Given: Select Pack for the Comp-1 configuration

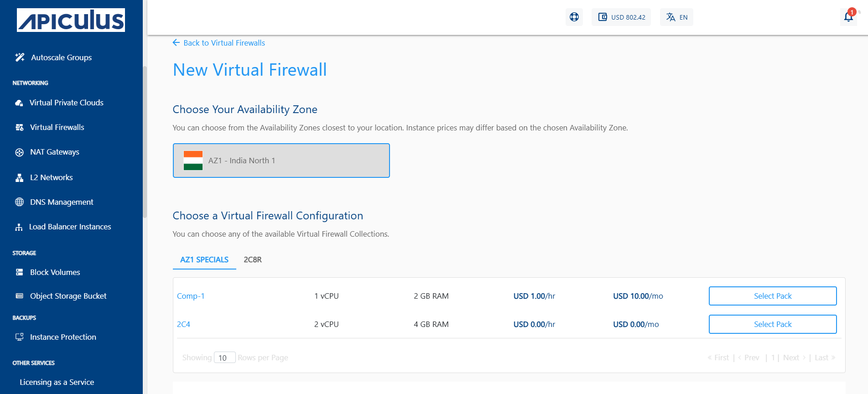Looking at the screenshot, I should click(x=772, y=295).
